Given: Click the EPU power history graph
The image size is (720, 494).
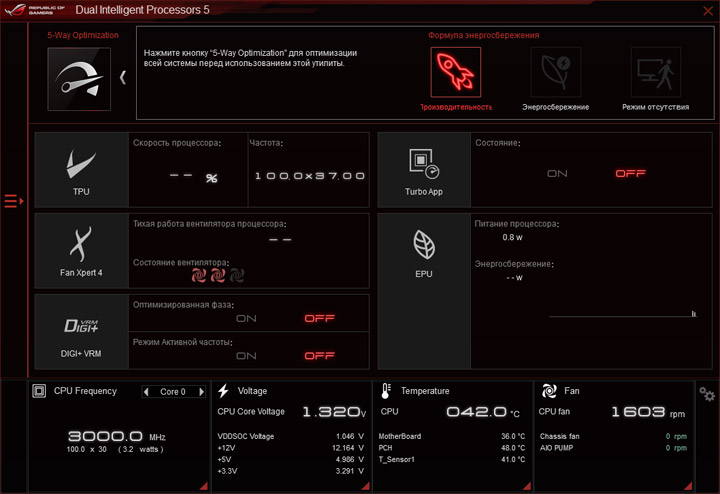Looking at the screenshot, I should coord(623,314).
